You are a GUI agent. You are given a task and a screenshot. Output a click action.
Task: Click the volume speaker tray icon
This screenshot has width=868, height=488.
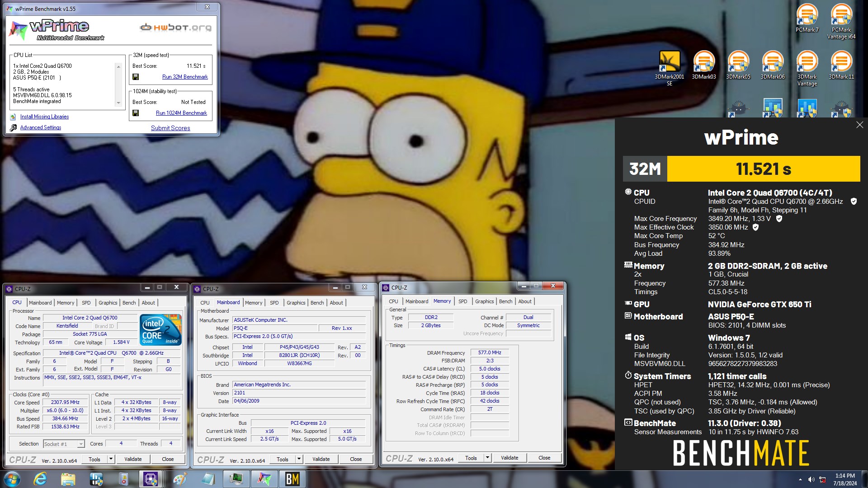[x=811, y=479]
